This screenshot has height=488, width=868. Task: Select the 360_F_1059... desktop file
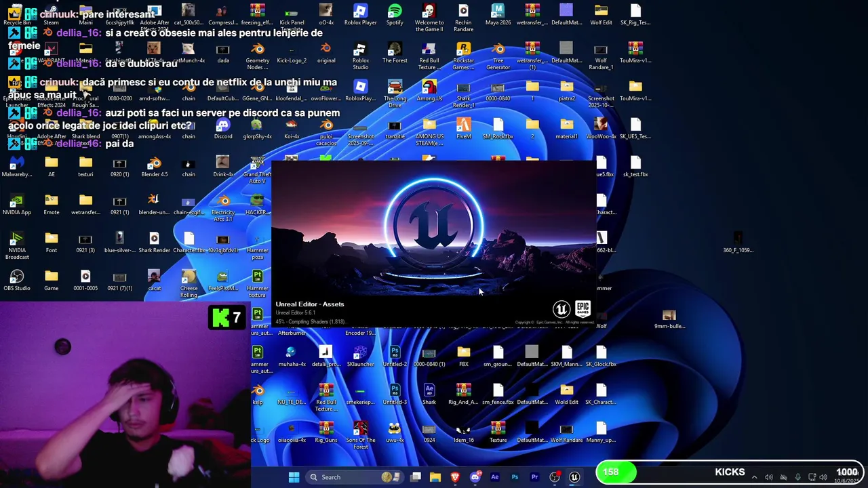point(738,243)
